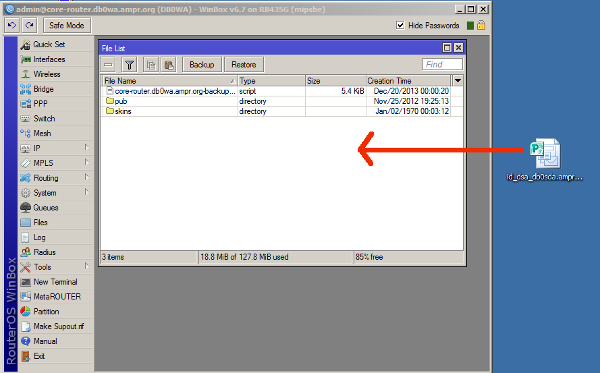Click the Jan/02/1970 00:03:12 creation time

tap(412, 111)
